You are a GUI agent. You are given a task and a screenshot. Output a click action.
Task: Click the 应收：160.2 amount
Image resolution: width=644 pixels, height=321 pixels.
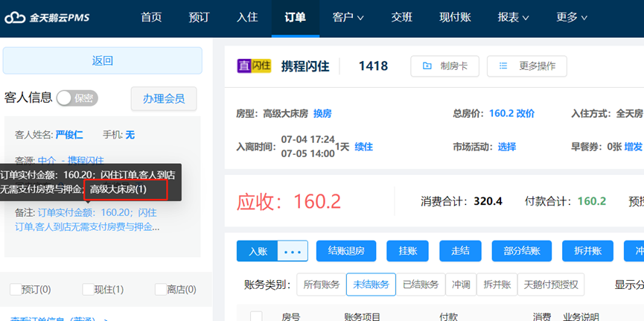[x=289, y=201]
